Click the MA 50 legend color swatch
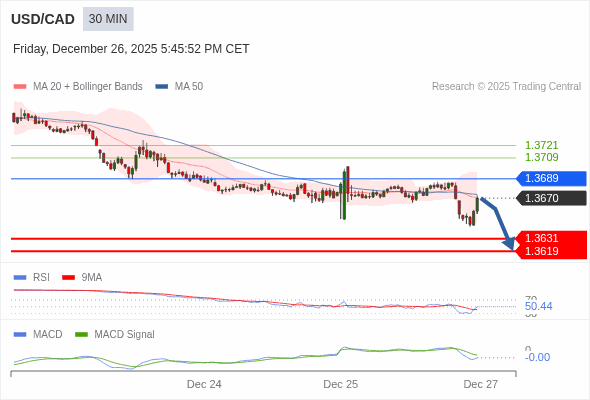Image resolution: width=590 pixels, height=400 pixels. [162, 87]
